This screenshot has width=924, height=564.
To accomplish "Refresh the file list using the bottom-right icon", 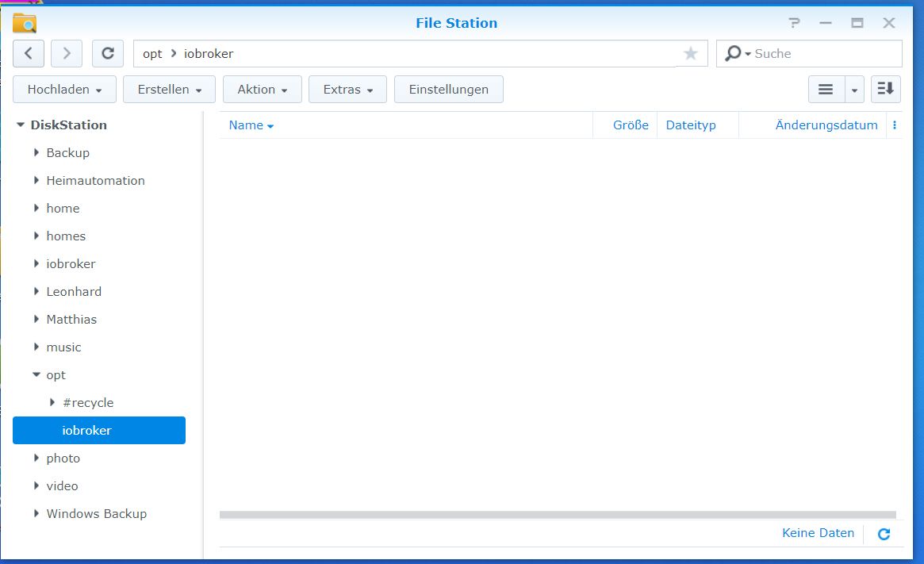I will pos(884,534).
